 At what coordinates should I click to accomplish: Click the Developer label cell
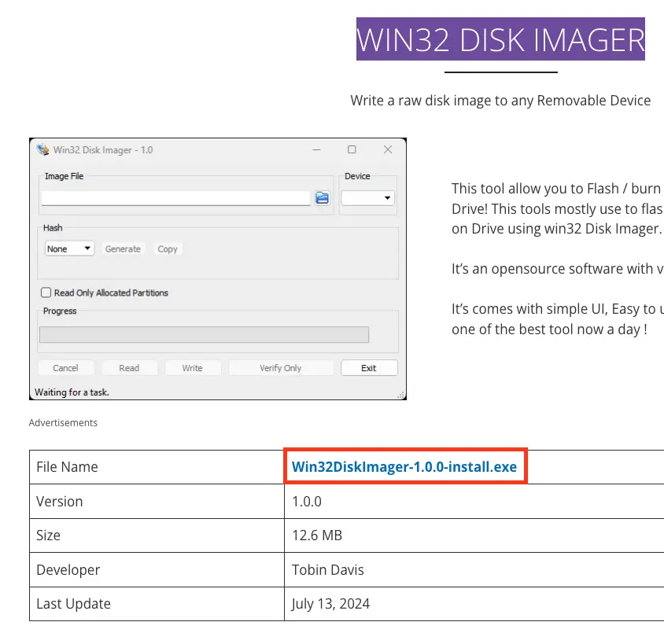click(157, 569)
